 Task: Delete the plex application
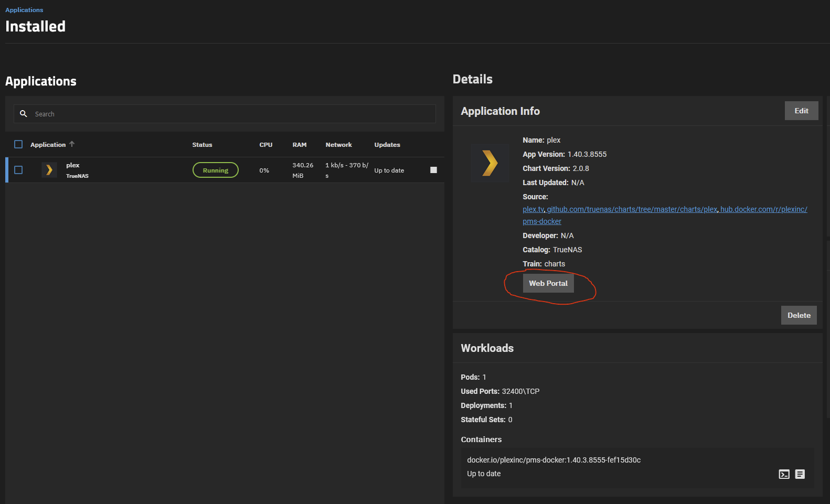pyautogui.click(x=799, y=315)
